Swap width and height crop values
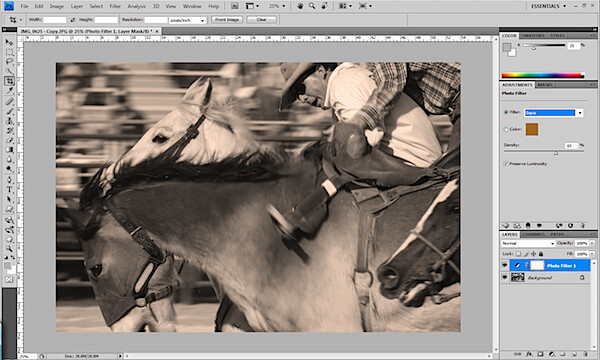Screen dimensions: 600x360 [x=73, y=20]
